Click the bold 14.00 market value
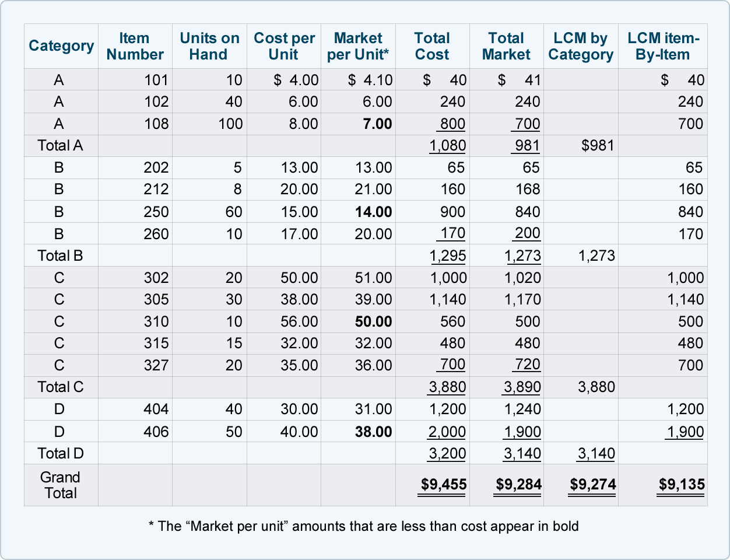 [374, 212]
